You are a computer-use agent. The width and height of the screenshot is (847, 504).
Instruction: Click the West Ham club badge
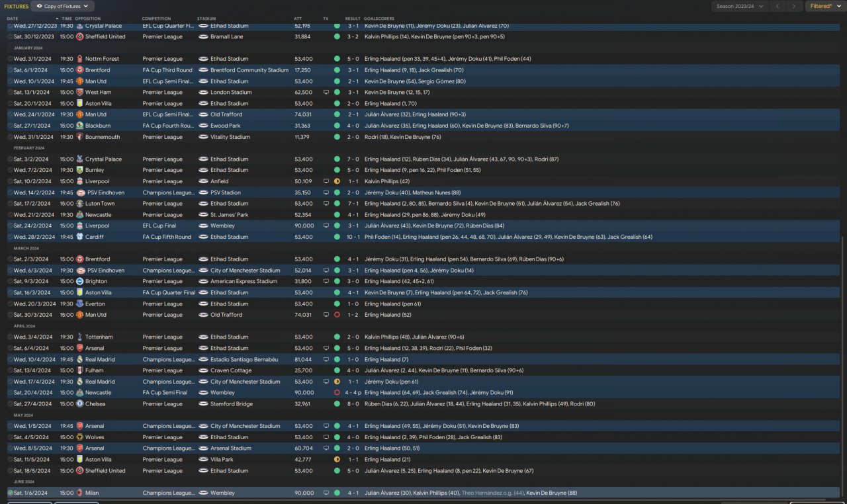(79, 93)
